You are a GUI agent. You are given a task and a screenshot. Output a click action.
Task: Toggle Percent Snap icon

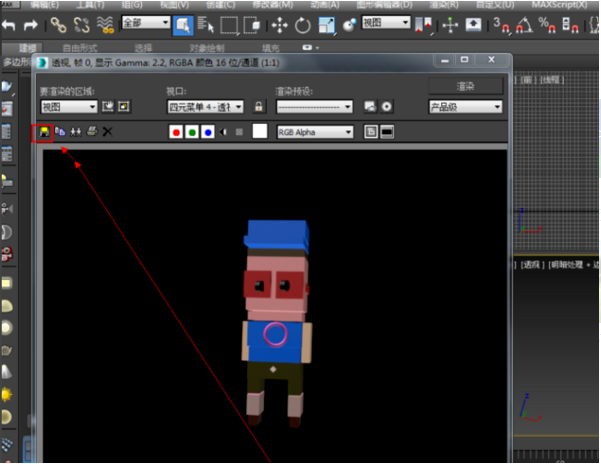(547, 25)
